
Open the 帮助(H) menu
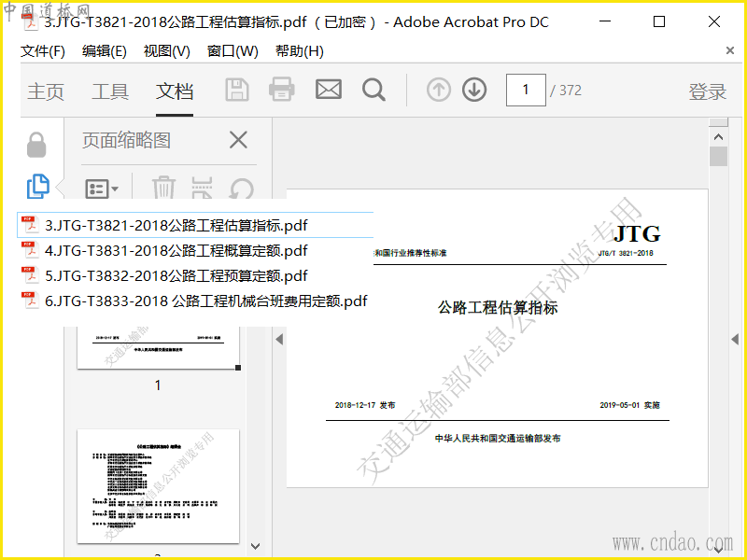(x=299, y=51)
